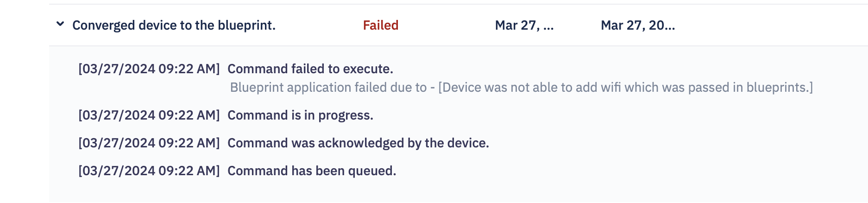
Task: Select the truncated 'Mar 27, 20...' date
Action: (x=638, y=25)
